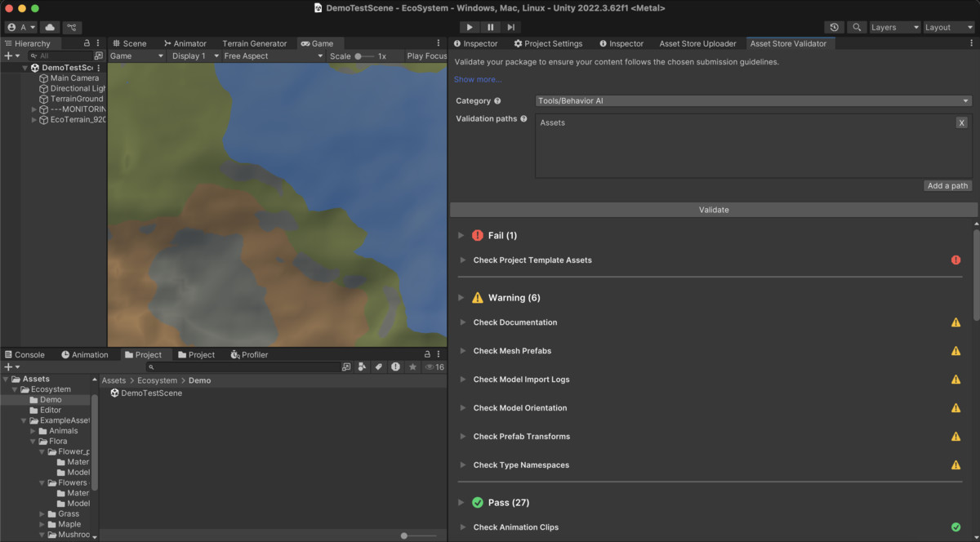Click Search by Type icon in Project
This screenshot has height=542, width=980.
[363, 367]
